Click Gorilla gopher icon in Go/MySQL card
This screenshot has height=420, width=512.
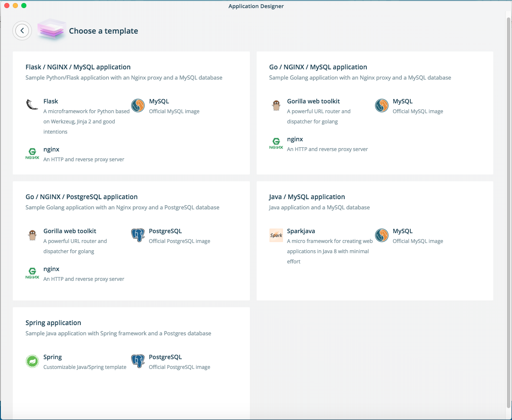[276, 105]
